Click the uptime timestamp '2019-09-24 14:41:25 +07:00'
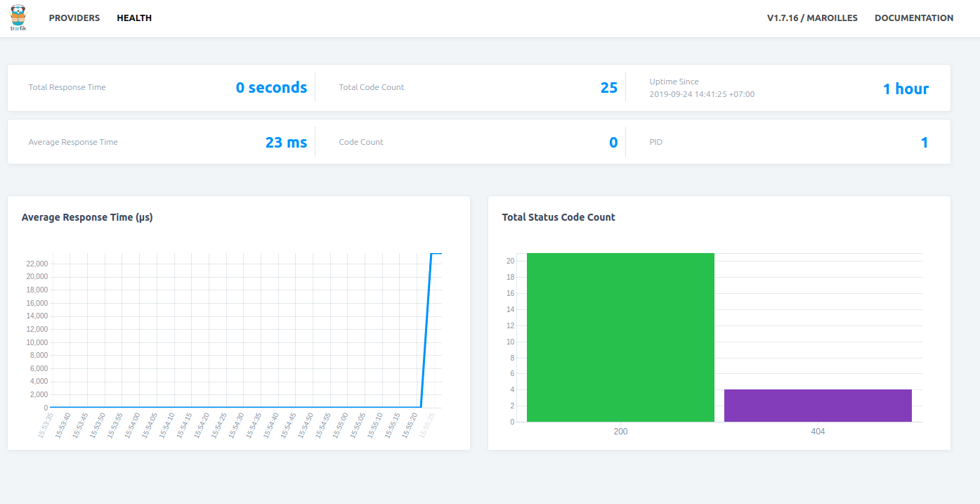Screen dimensions: 980x504 pos(702,94)
